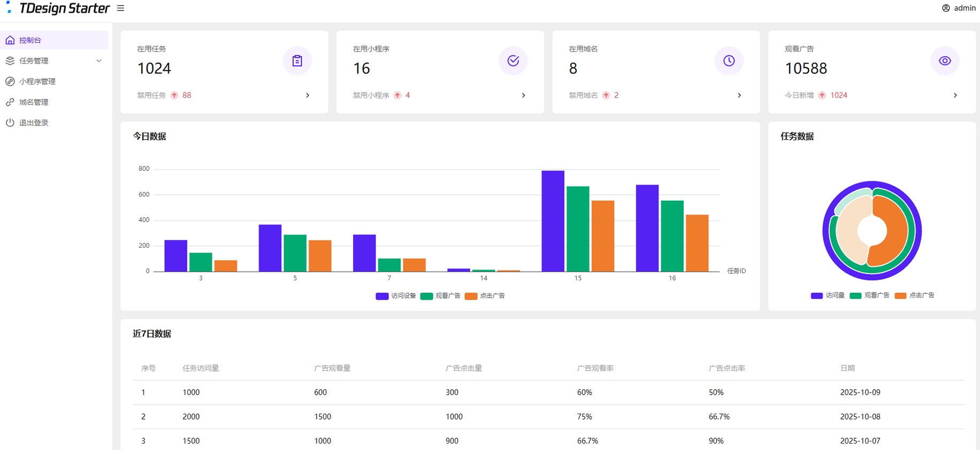Image resolution: width=980 pixels, height=450 pixels.
Task: Open 小程序管理 from the sidebar
Action: (37, 81)
